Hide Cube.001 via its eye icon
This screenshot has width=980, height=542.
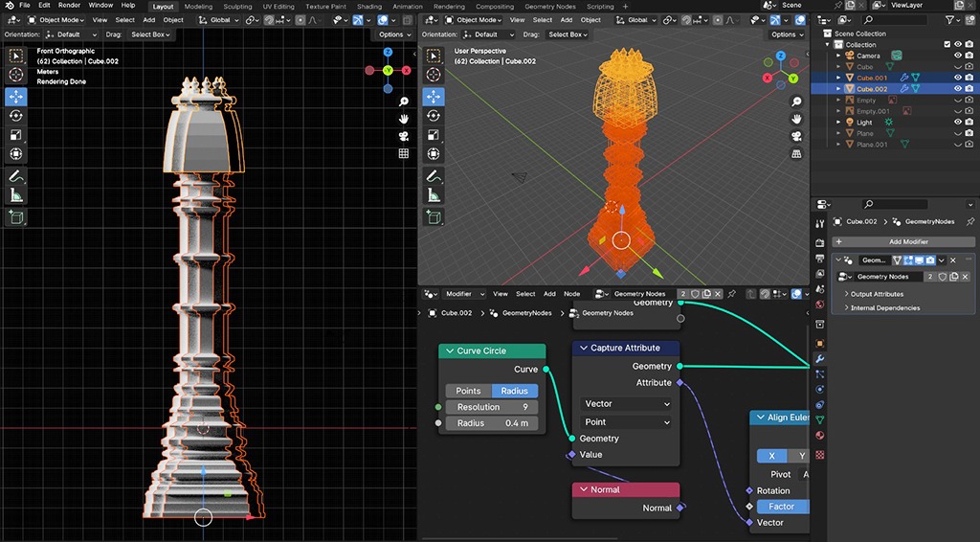click(957, 78)
